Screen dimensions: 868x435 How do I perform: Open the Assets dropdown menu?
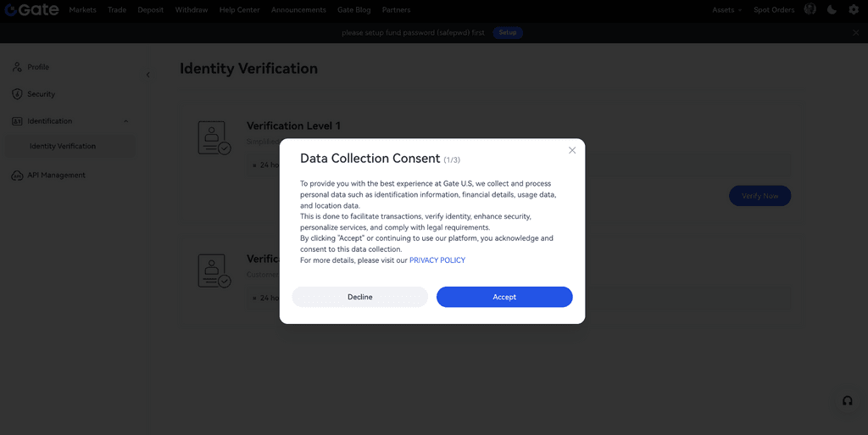pyautogui.click(x=726, y=10)
